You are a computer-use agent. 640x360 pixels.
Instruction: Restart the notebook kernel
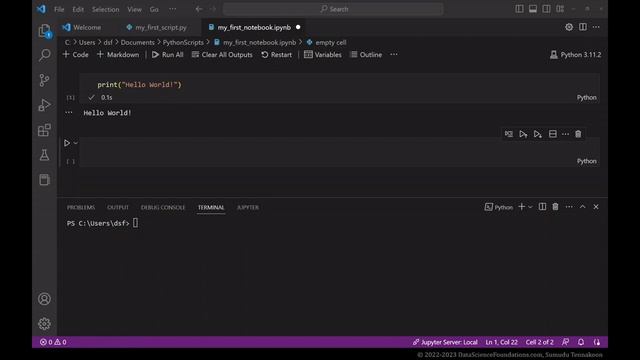click(x=276, y=55)
